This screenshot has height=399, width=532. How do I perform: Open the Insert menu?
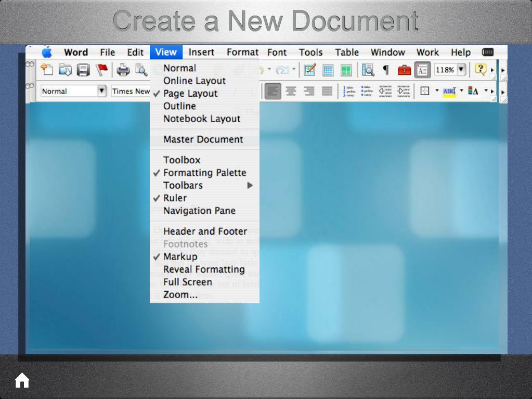click(x=202, y=52)
